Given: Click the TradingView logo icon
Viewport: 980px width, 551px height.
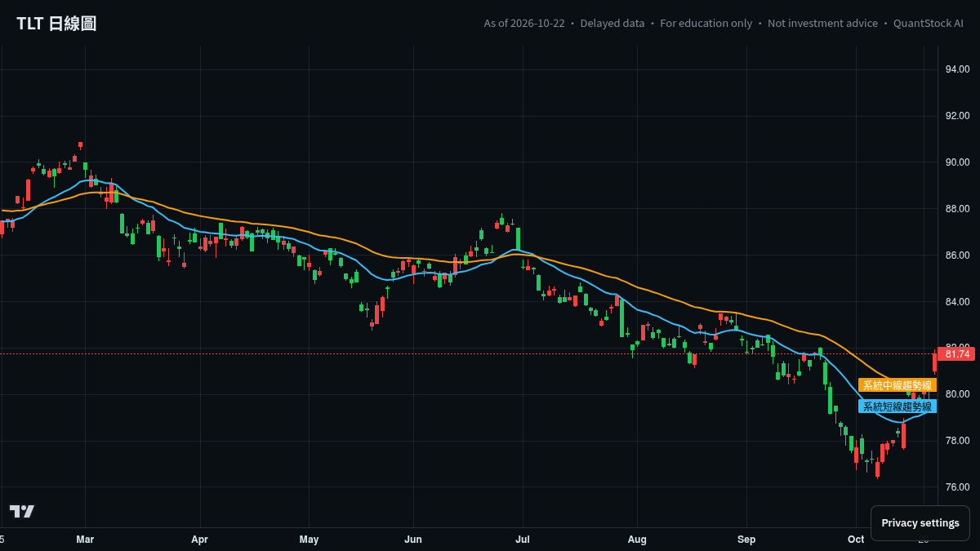Looking at the screenshot, I should (22, 511).
